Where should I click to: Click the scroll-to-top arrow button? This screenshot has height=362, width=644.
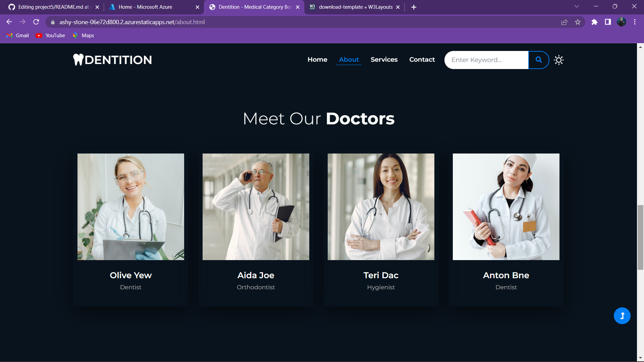click(622, 316)
